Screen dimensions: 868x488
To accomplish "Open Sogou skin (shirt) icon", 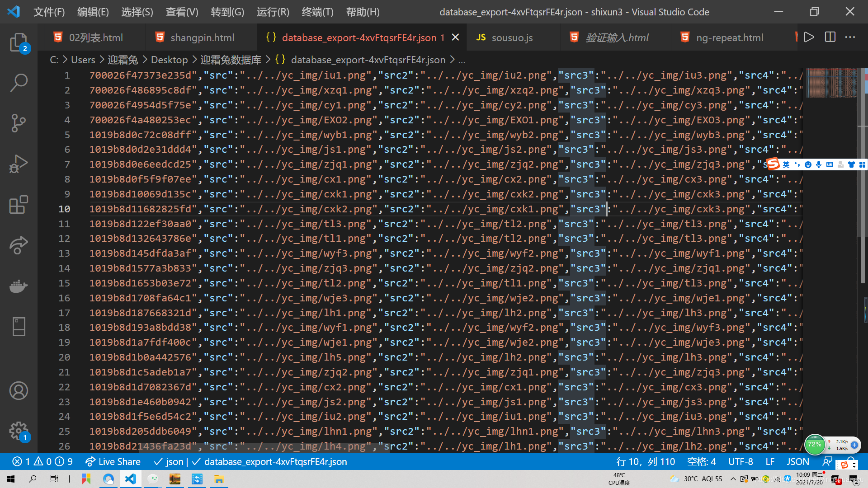I will (851, 164).
